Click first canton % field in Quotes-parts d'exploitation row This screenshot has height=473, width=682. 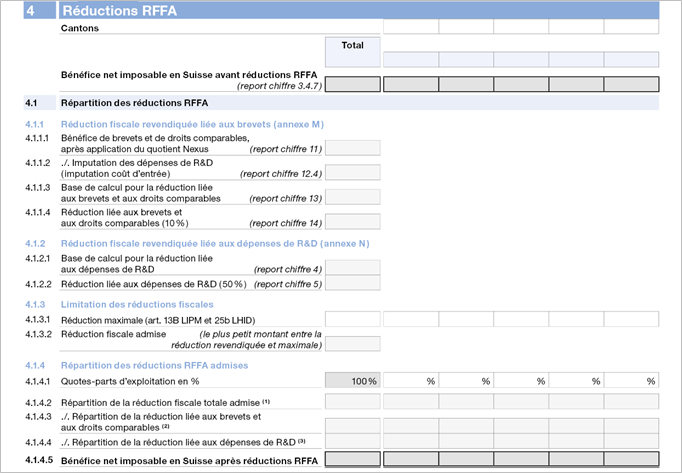pyautogui.click(x=411, y=380)
